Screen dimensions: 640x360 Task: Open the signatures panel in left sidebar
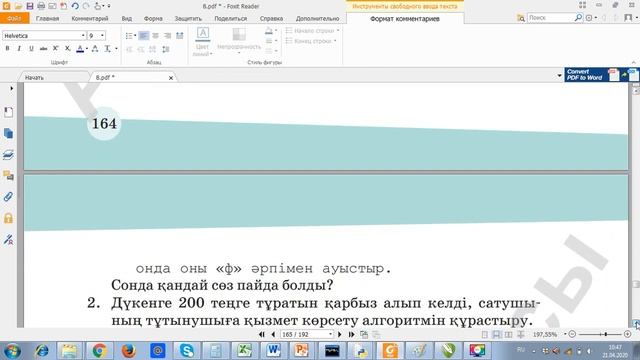8,240
